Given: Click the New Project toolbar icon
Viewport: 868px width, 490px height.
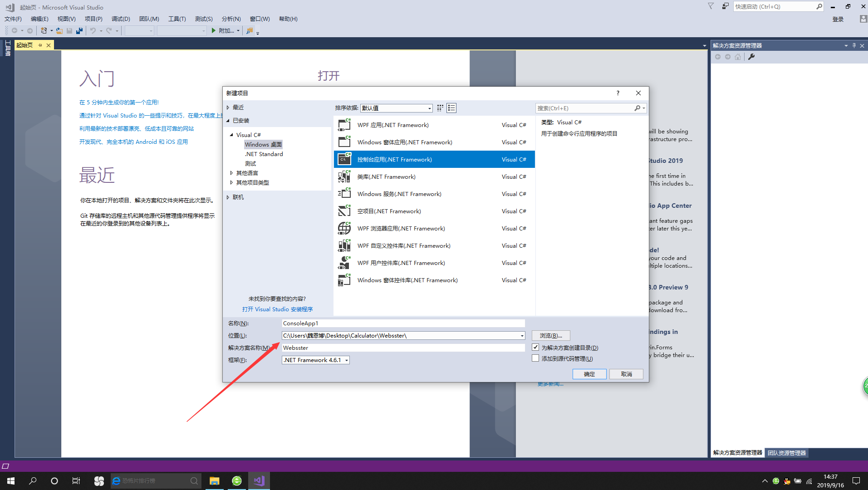Looking at the screenshot, I should 44,31.
